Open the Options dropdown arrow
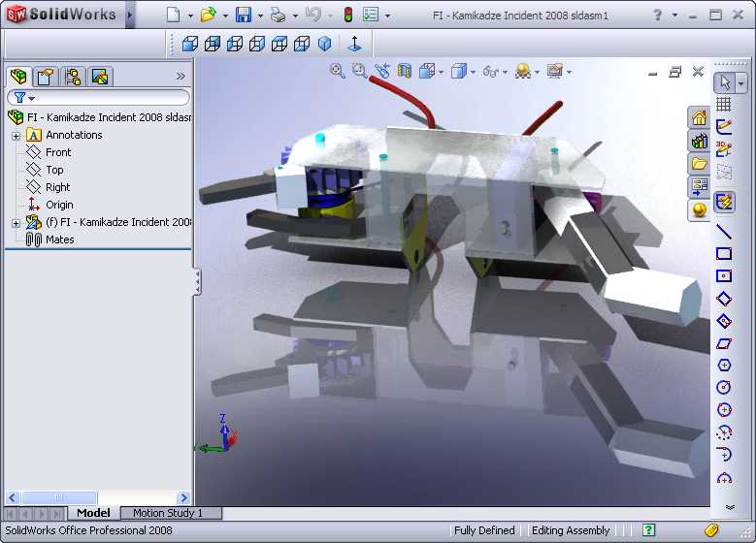 coord(387,16)
